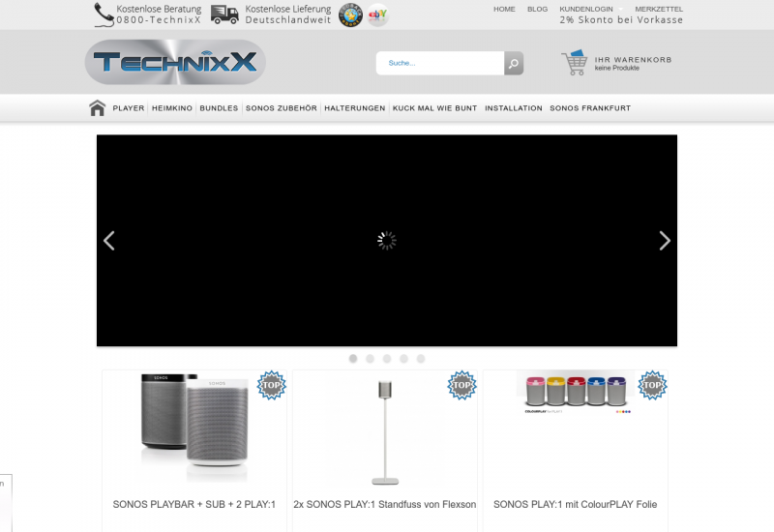Screen dimensions: 774x532
Task: Go to next slide with right arrow
Action: [664, 241]
